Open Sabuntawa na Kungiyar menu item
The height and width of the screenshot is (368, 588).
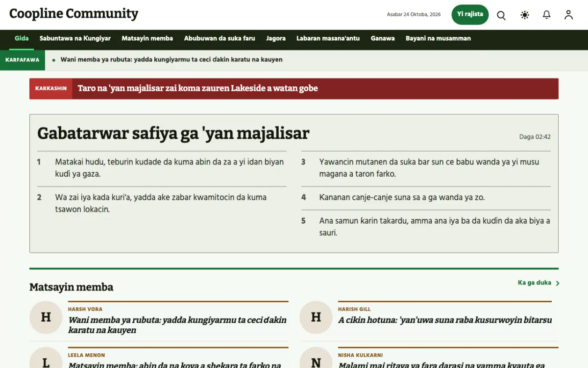pyautogui.click(x=75, y=38)
